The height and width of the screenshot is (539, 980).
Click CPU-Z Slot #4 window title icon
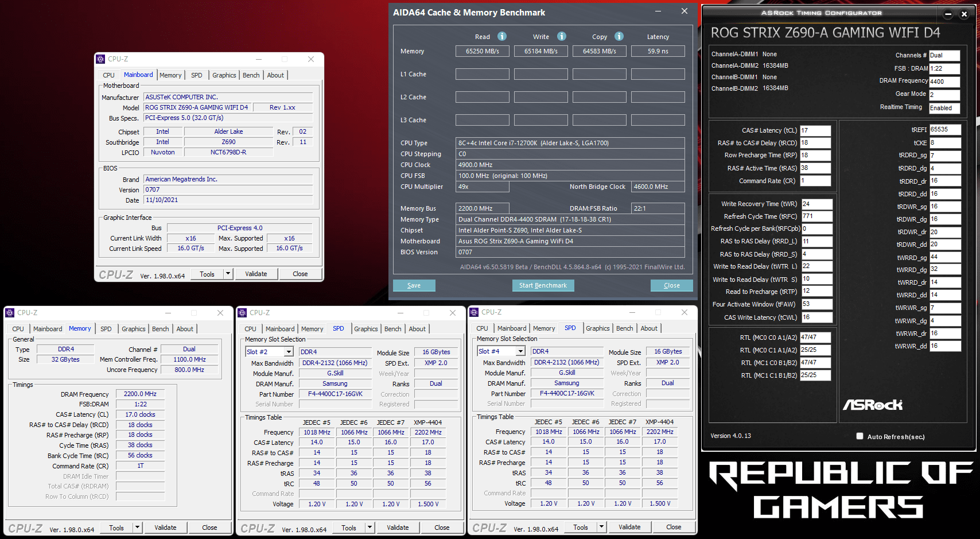click(474, 312)
